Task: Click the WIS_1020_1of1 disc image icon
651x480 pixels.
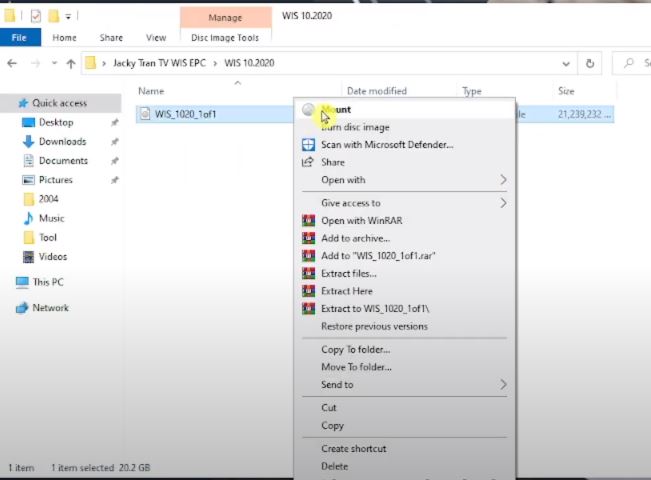Action: coord(145,114)
